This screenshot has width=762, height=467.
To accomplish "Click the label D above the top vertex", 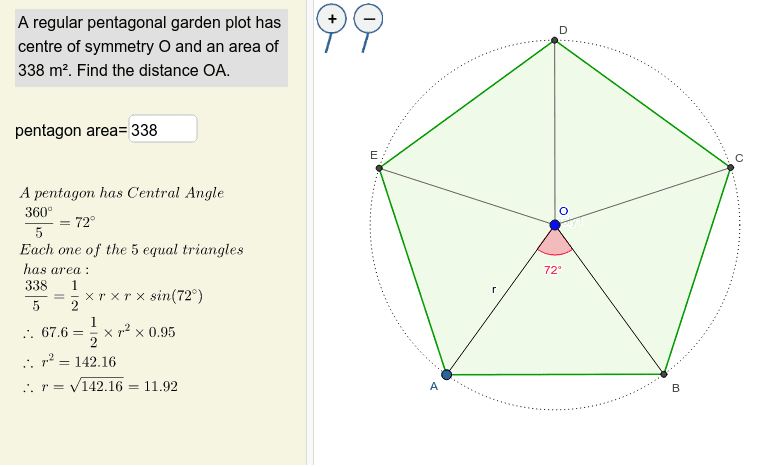I will pyautogui.click(x=563, y=30).
